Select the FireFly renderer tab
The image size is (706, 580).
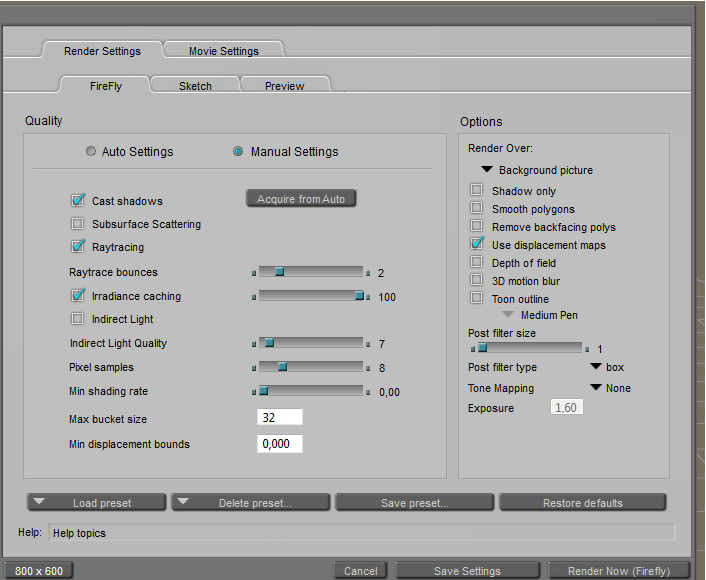click(x=105, y=85)
